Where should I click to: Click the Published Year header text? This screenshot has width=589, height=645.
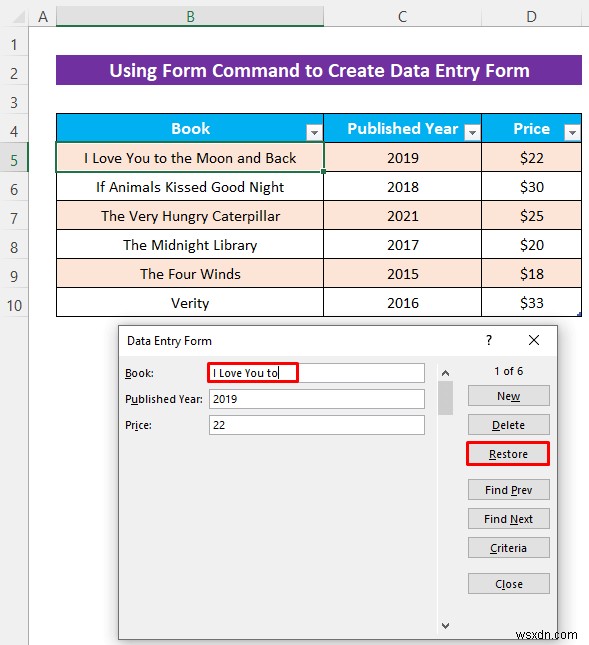[x=403, y=128]
